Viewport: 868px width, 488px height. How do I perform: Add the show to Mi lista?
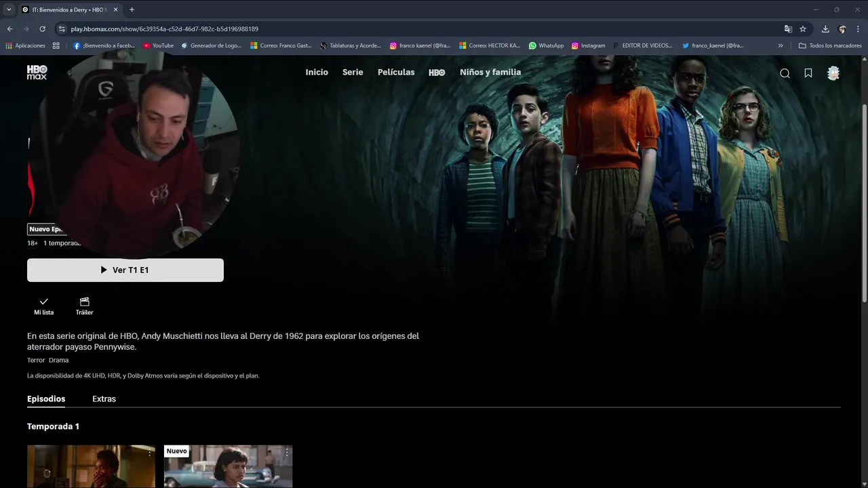point(43,306)
